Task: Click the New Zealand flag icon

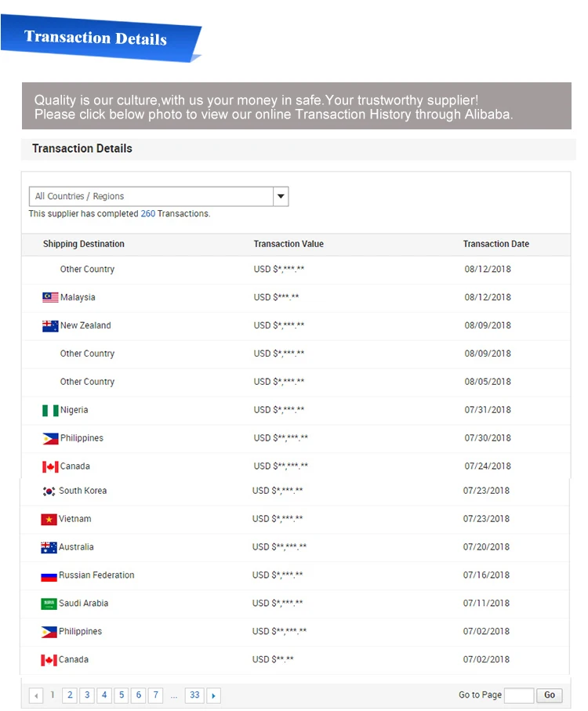Action: [x=50, y=326]
